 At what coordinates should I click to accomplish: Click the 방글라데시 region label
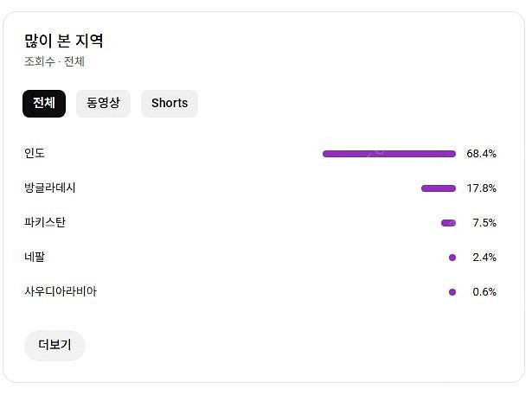point(50,188)
